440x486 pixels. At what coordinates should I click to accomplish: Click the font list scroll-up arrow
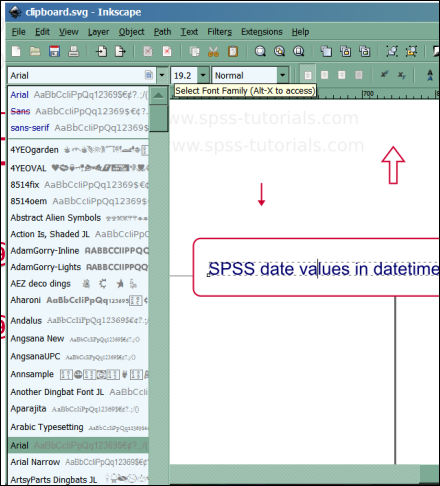click(x=158, y=96)
